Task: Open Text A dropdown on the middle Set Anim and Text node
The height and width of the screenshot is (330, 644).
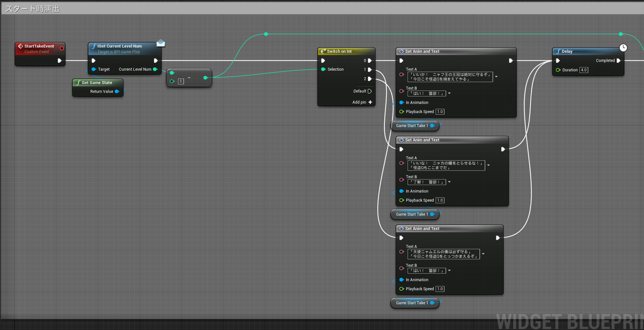Action: click(x=488, y=165)
